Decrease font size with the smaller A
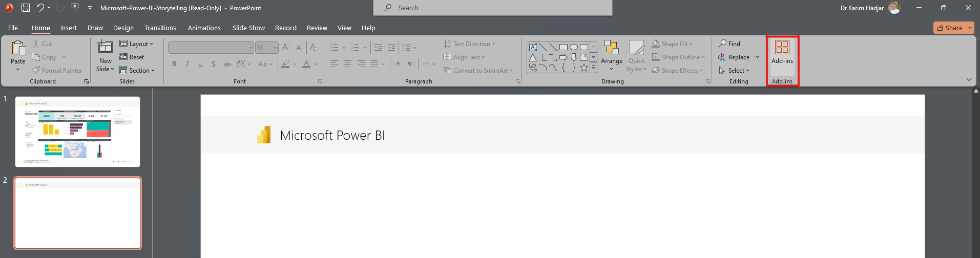 click(x=299, y=48)
